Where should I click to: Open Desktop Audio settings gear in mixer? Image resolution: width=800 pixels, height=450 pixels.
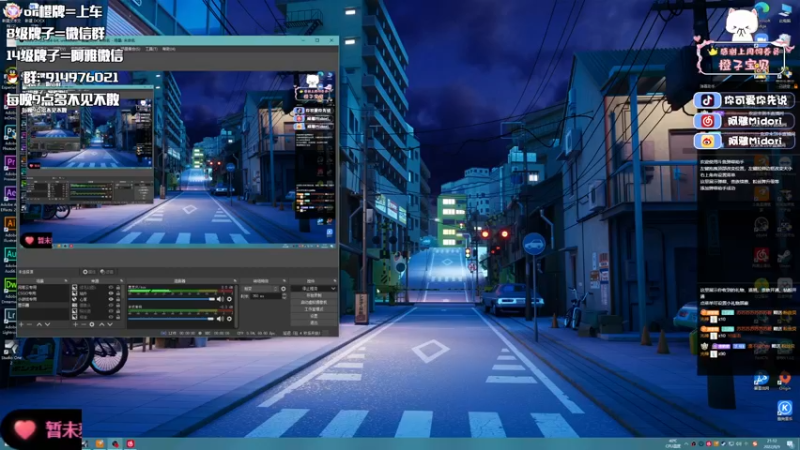tap(229, 319)
